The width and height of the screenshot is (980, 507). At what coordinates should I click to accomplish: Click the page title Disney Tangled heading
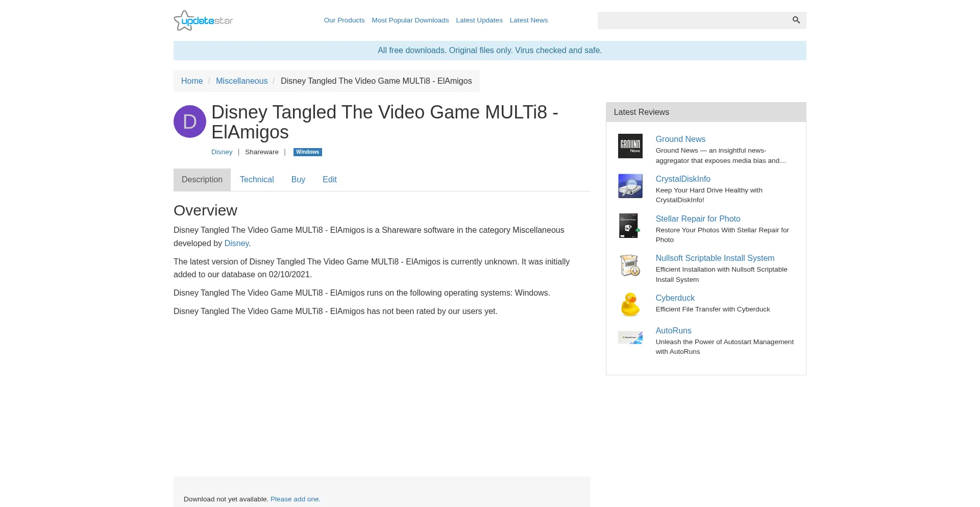click(x=385, y=122)
